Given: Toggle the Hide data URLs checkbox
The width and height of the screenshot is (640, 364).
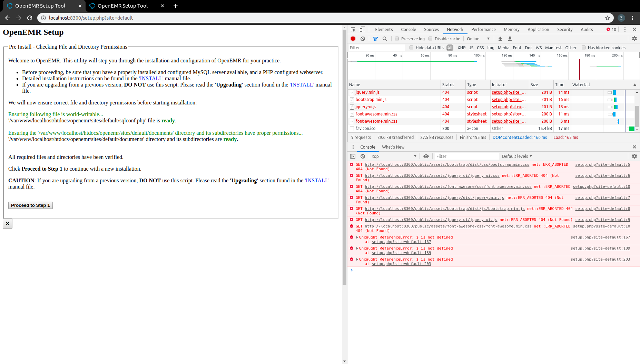Looking at the screenshot, I should (x=411, y=48).
